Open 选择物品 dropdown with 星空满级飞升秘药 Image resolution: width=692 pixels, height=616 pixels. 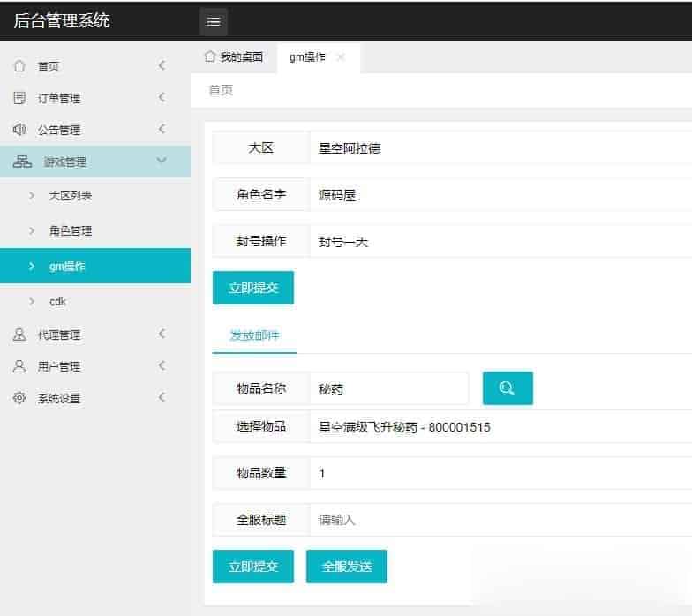501,427
